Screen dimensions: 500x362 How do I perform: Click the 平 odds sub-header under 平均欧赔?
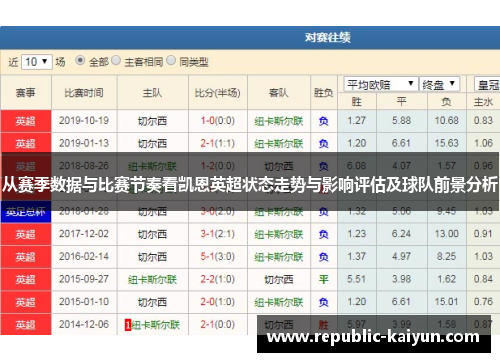coord(402,102)
